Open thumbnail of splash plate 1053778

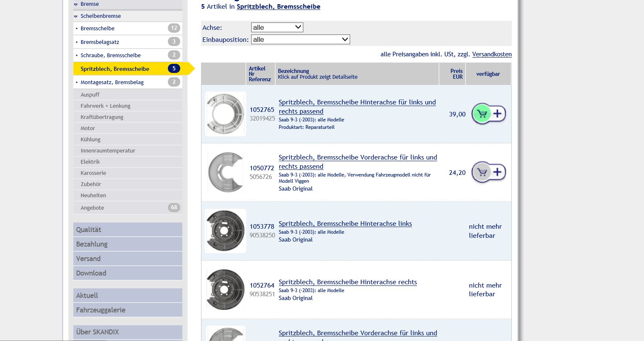[225, 231]
